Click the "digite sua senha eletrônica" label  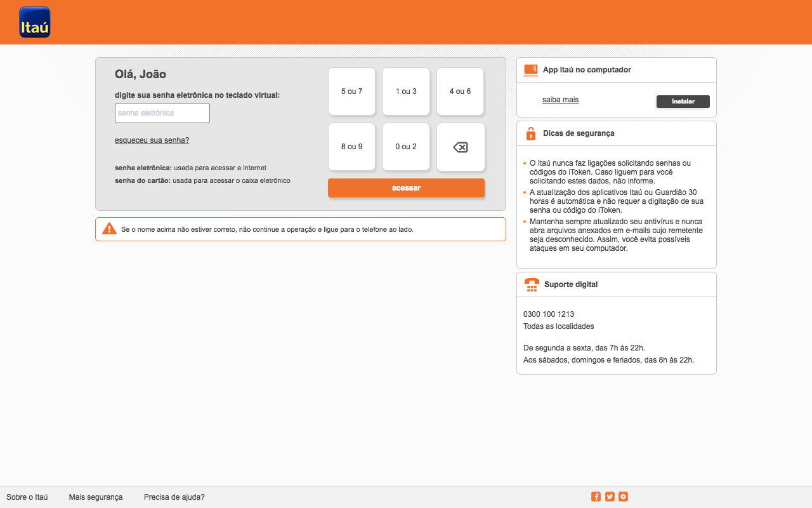click(197, 95)
